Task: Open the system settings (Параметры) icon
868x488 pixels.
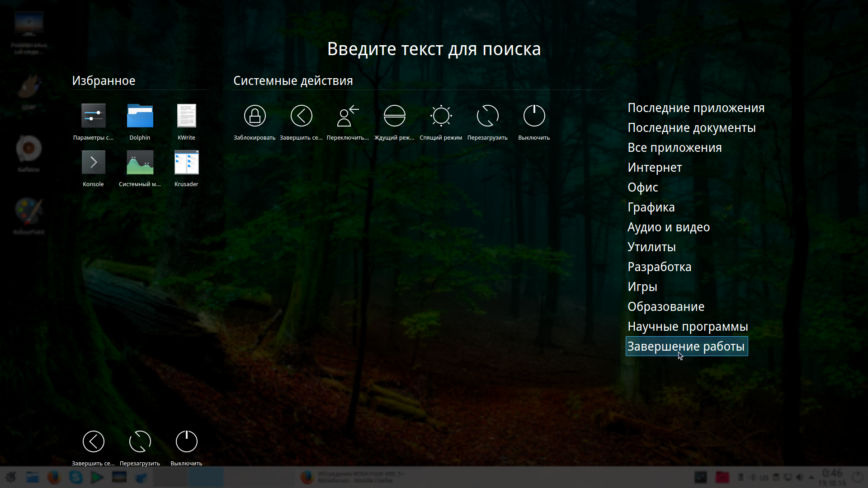Action: [x=93, y=116]
